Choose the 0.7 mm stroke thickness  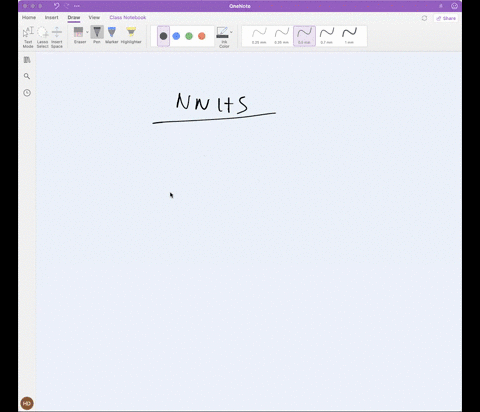(x=327, y=36)
